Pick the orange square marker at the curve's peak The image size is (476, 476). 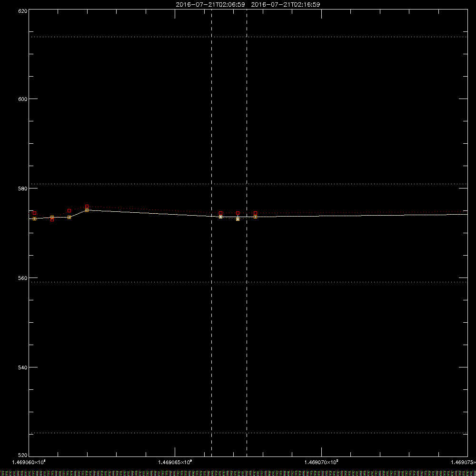click(87, 210)
